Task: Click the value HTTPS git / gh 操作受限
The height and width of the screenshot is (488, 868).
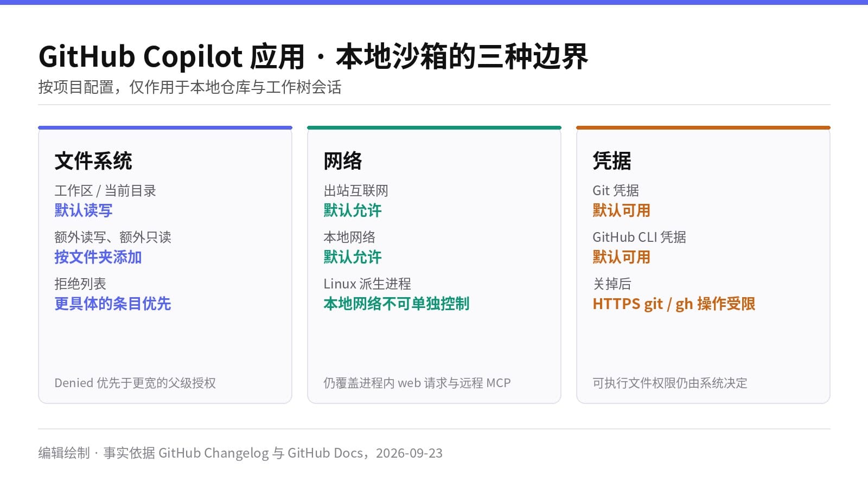Action: (x=674, y=304)
